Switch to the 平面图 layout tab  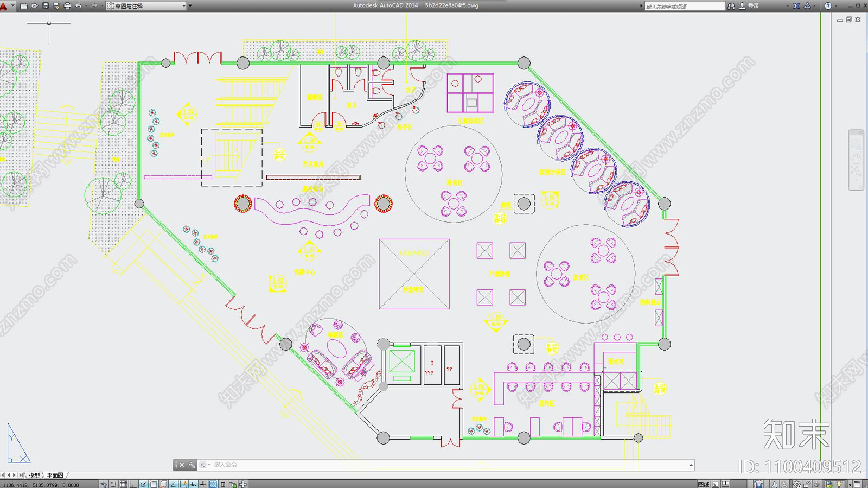point(55,475)
